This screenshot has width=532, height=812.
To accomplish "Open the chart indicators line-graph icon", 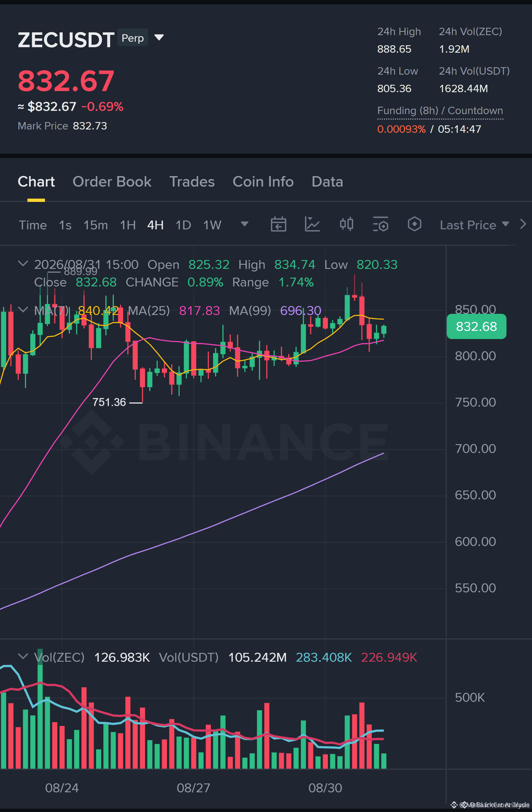I will [x=312, y=224].
